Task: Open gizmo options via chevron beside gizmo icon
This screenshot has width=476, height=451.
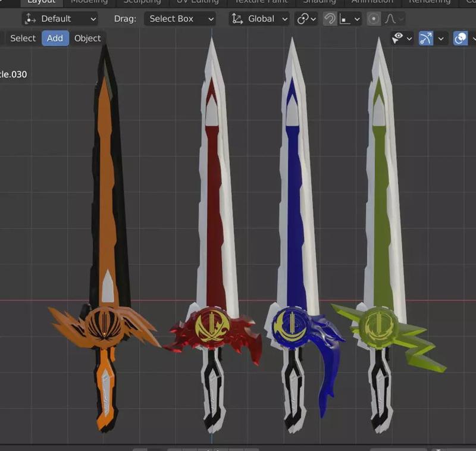Action: pos(441,38)
